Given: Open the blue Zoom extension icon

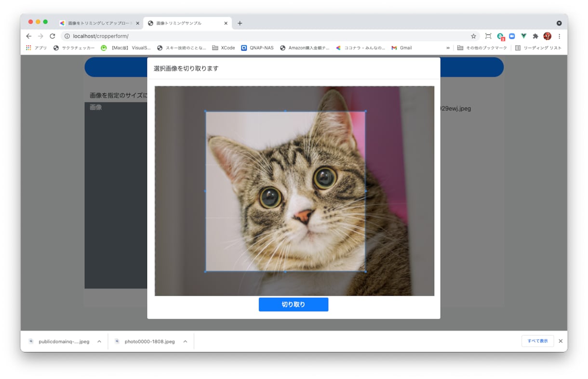Looking at the screenshot, I should (x=512, y=36).
